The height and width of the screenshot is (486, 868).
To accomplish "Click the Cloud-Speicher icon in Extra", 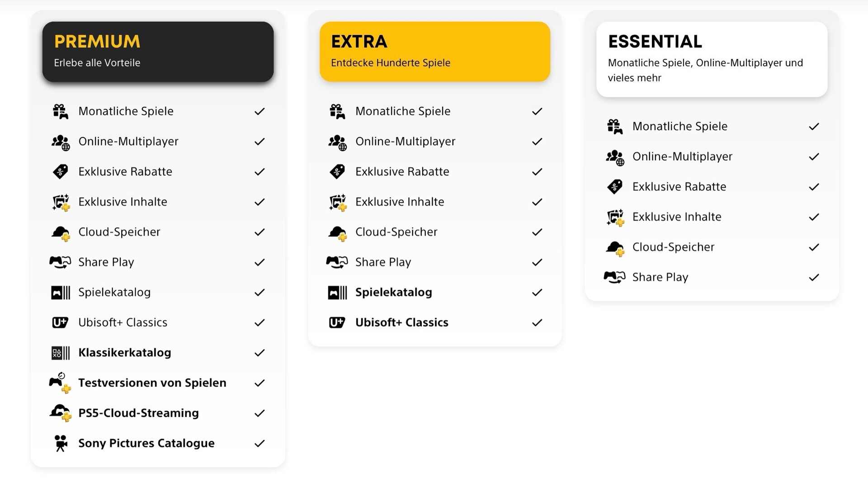I will click(x=337, y=232).
